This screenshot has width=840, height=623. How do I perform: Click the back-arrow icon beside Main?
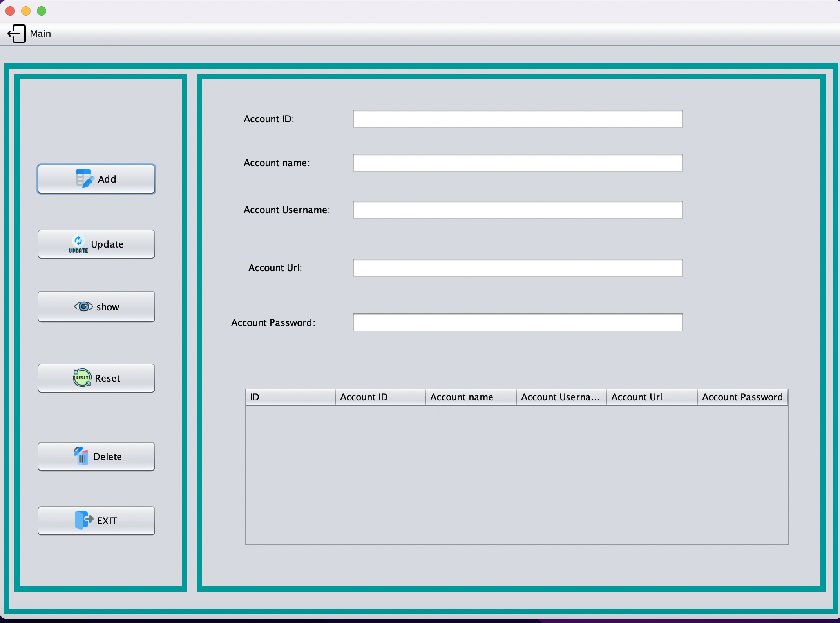[x=16, y=34]
